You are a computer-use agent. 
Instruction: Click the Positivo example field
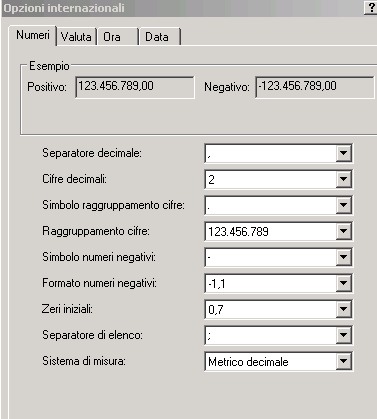click(x=135, y=87)
